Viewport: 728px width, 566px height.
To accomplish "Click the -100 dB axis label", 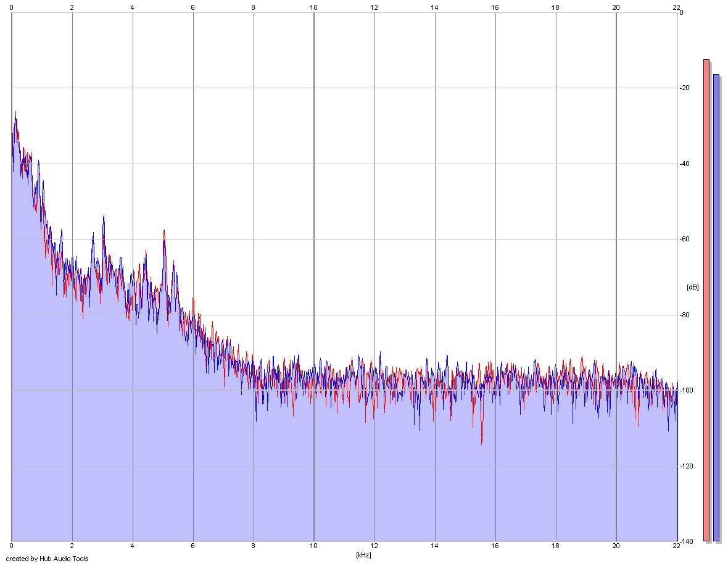I will [686, 390].
